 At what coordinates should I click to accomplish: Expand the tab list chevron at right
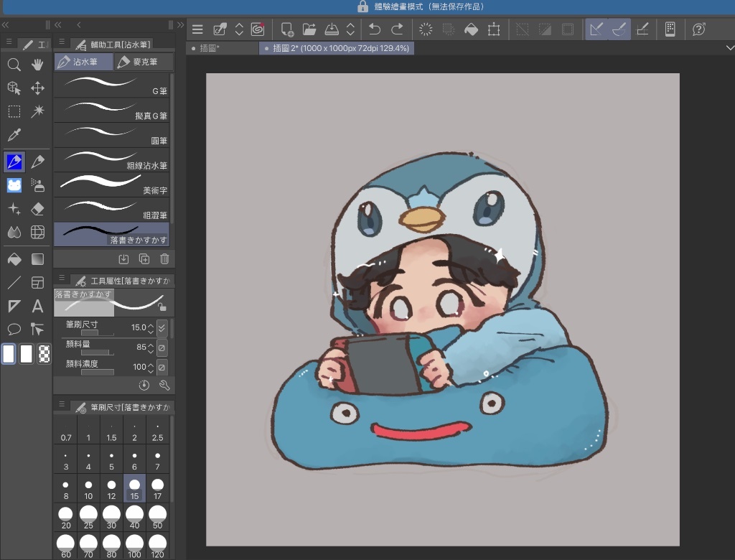(x=730, y=48)
